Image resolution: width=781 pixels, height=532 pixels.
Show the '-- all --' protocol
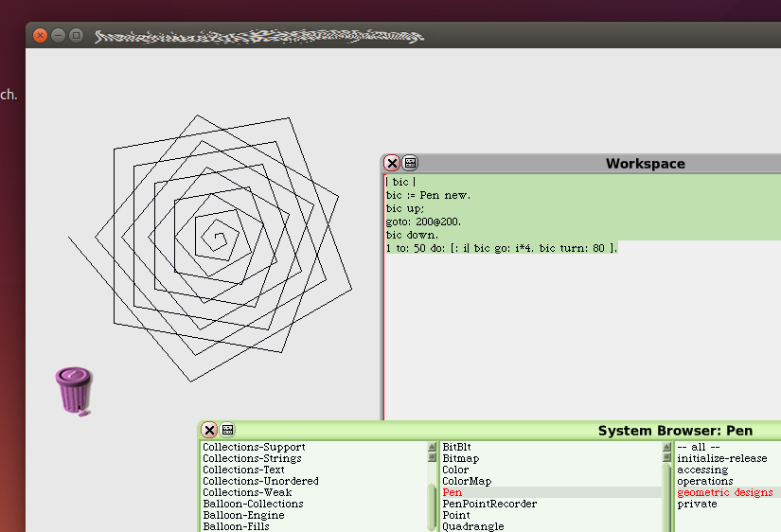699,447
